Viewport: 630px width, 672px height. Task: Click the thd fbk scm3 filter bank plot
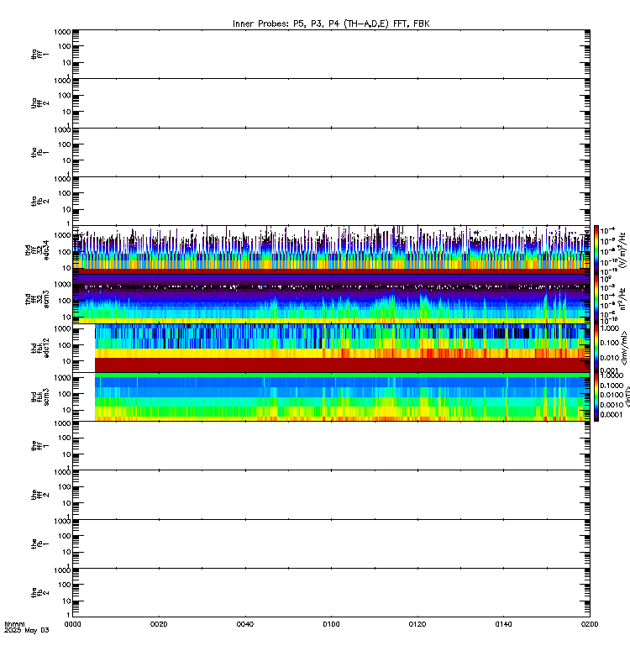pos(331,396)
